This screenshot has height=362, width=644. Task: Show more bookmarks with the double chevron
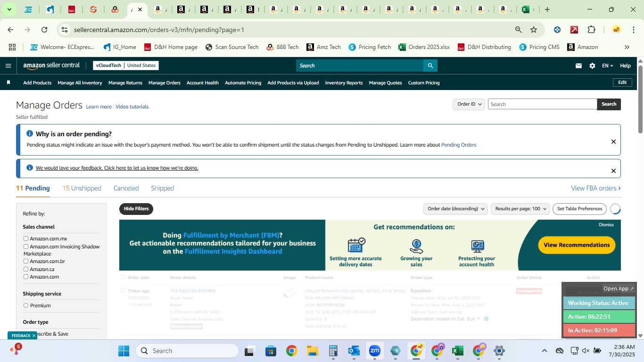pos(627,47)
